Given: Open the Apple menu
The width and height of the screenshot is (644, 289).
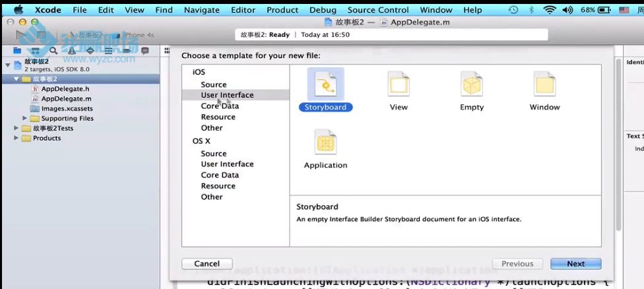Looking at the screenshot, I should [18, 10].
